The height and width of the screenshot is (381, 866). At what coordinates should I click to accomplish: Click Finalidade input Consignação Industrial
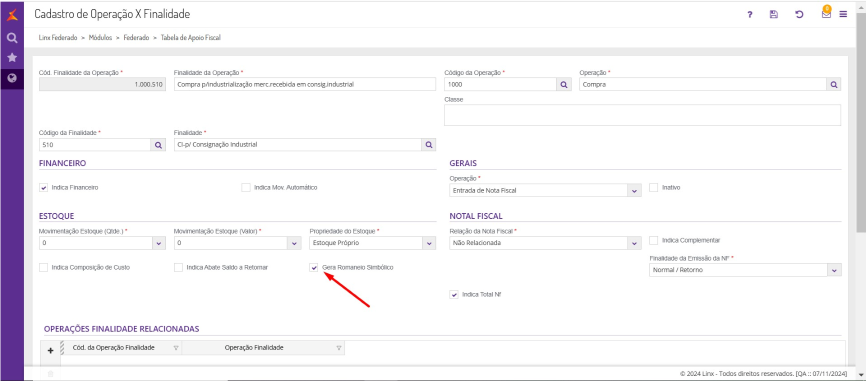[298, 145]
